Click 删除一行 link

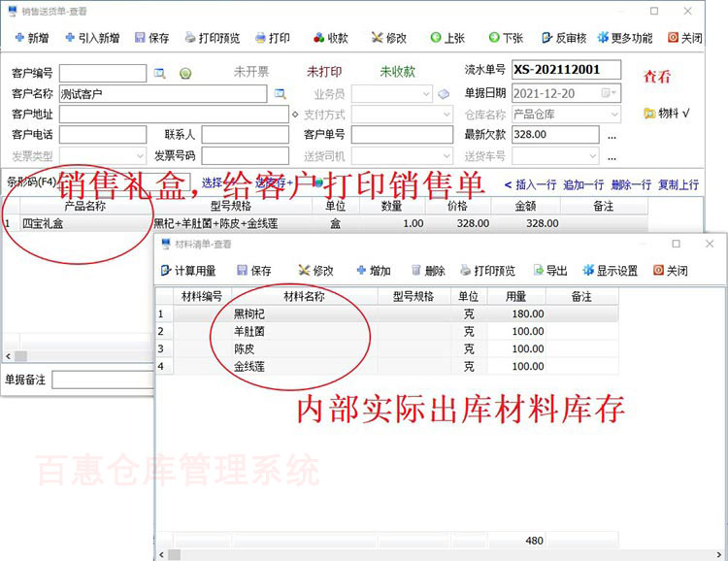coord(631,184)
